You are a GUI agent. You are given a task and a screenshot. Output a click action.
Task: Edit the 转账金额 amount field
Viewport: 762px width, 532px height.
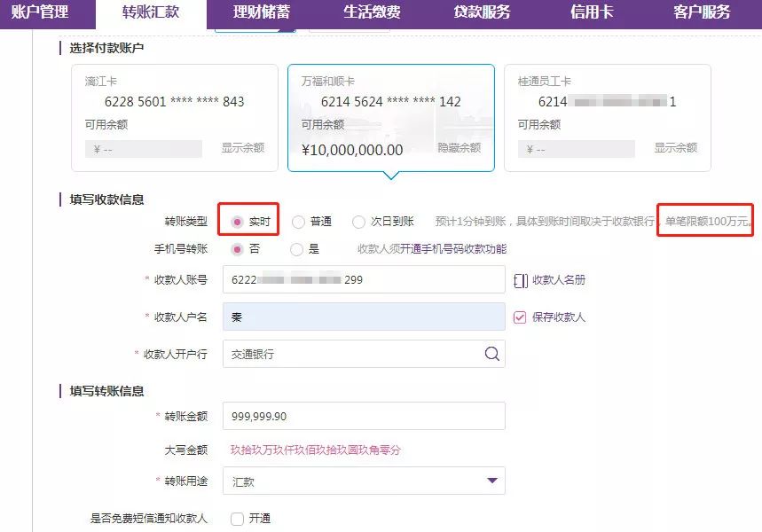[364, 416]
